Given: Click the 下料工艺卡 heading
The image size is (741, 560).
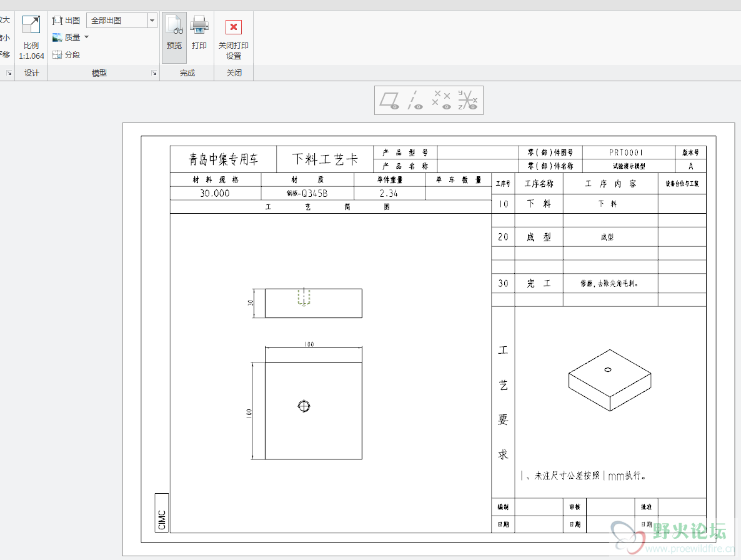Looking at the screenshot, I should [x=325, y=159].
